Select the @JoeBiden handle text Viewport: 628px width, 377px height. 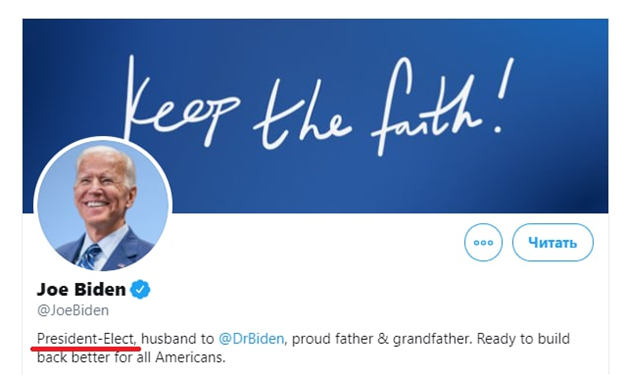[x=73, y=310]
